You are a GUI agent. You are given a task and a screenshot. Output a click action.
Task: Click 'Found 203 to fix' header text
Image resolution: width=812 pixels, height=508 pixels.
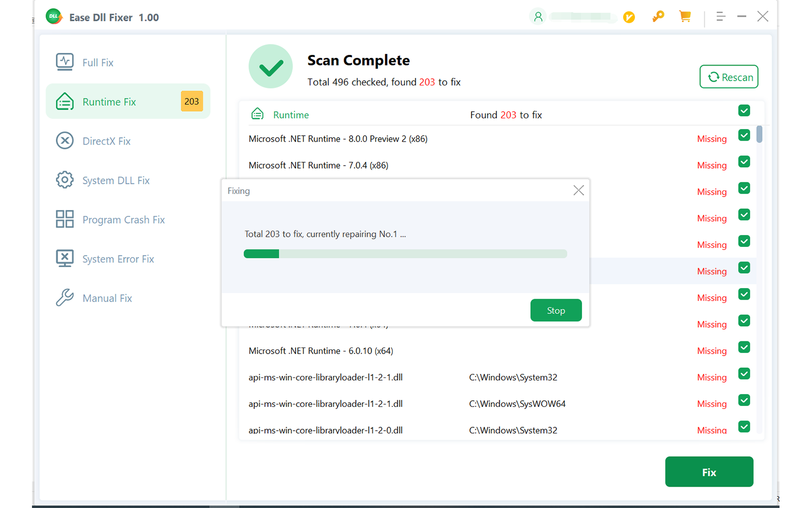coord(506,115)
